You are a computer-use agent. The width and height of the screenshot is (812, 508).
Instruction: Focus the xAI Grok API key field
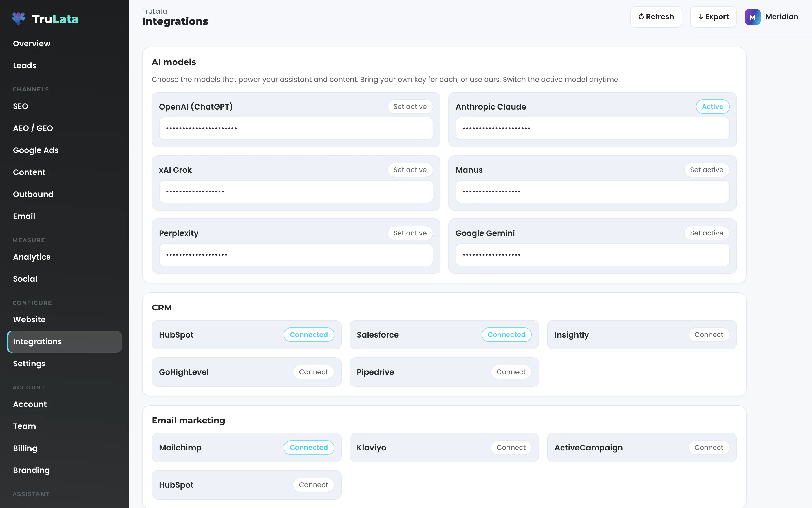295,192
